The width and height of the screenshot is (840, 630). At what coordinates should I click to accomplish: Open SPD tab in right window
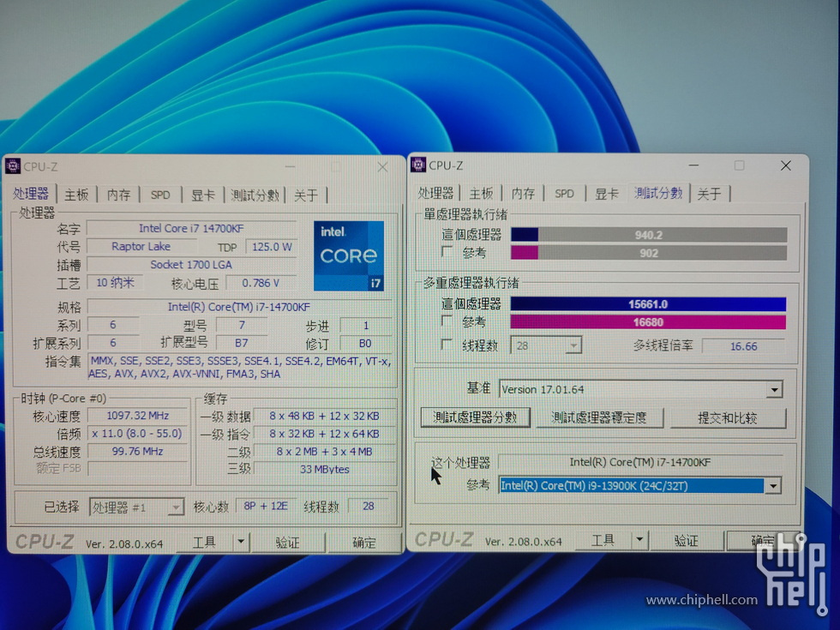[564, 194]
